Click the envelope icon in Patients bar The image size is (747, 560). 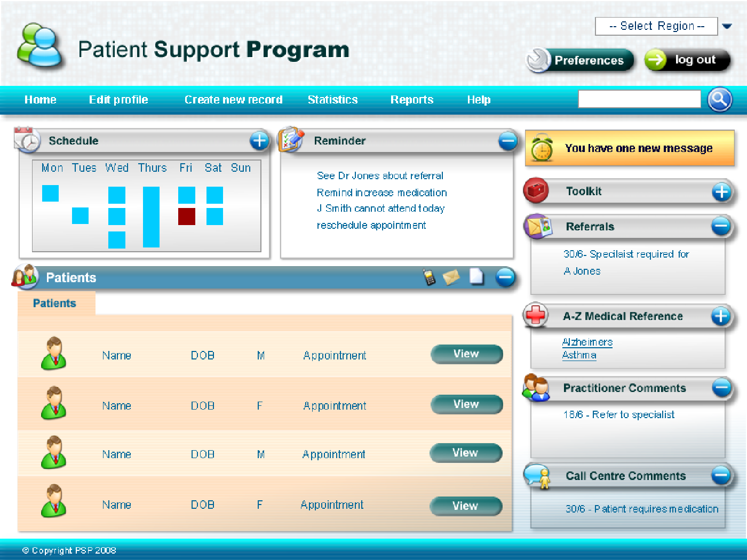pos(451,277)
